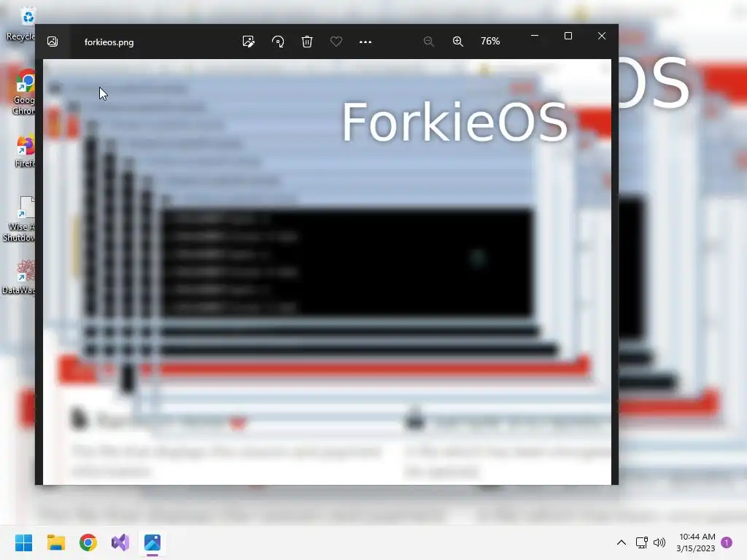Select Firefox desktop shortcut
The width and height of the screenshot is (747, 560).
click(x=25, y=152)
